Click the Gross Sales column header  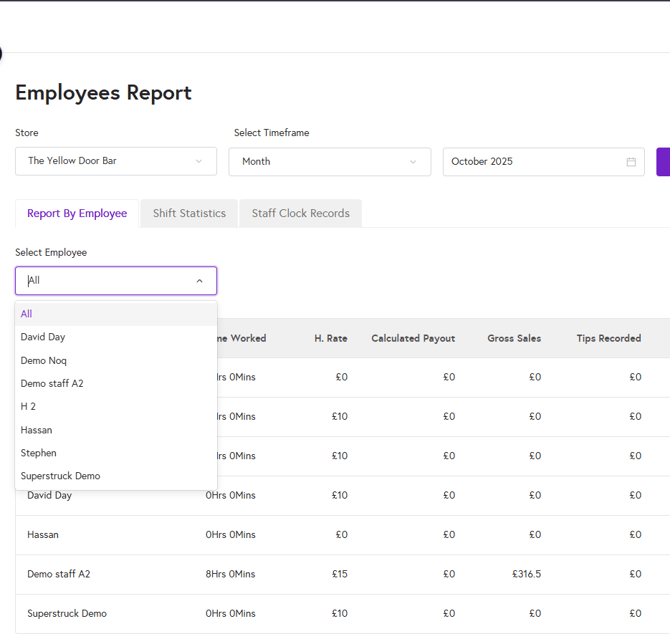point(514,338)
